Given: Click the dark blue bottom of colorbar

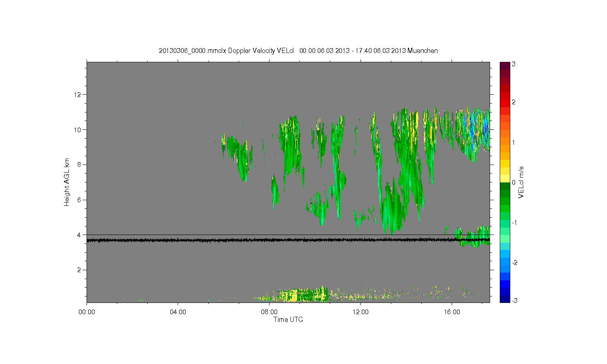Looking at the screenshot, I should (x=505, y=299).
